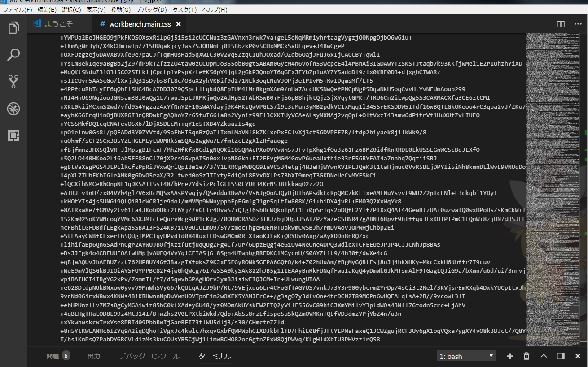Click the line starting with +NI4HnU69NqiooJGN
This screenshot has height=367, width=588.
[275, 98]
